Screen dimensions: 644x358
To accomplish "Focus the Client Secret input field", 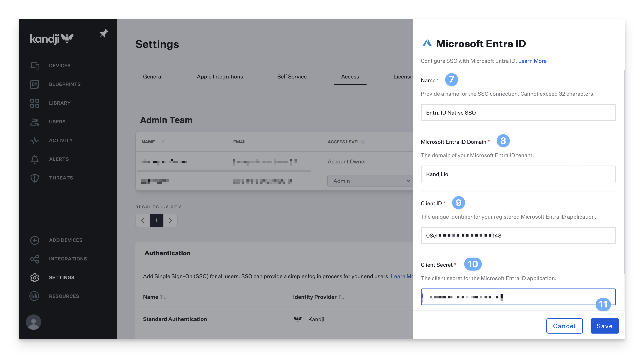I will pyautogui.click(x=518, y=297).
